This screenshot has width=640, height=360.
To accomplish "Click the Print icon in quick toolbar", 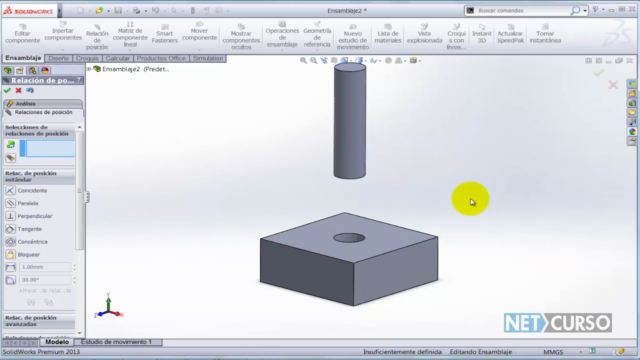I will tap(137, 11).
